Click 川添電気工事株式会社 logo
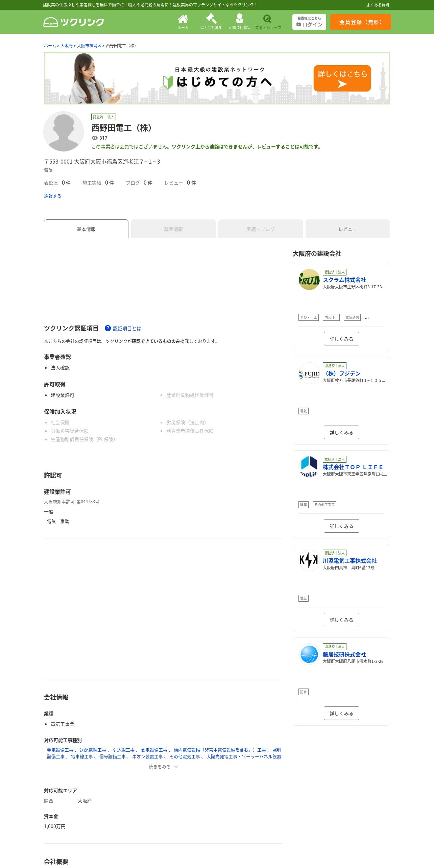The width and height of the screenshot is (434, 868). click(x=309, y=560)
